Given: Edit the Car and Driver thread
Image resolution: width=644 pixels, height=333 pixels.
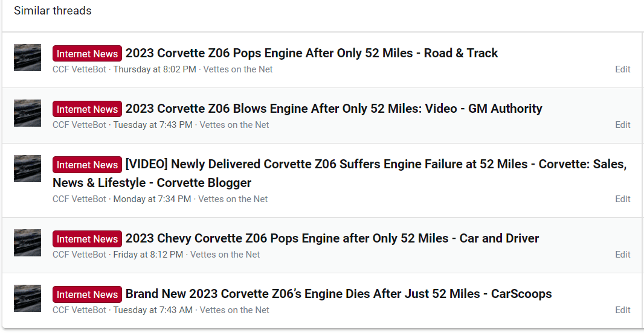Looking at the screenshot, I should point(622,255).
